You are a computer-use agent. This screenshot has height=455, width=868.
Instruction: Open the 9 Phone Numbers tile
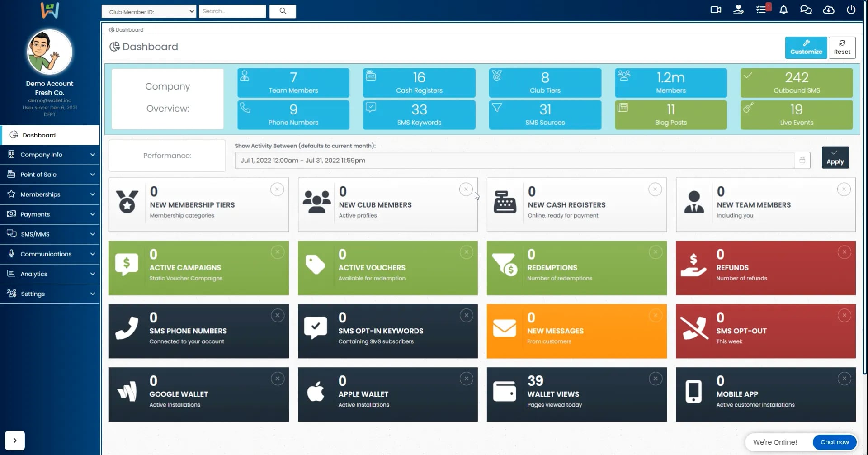293,115
